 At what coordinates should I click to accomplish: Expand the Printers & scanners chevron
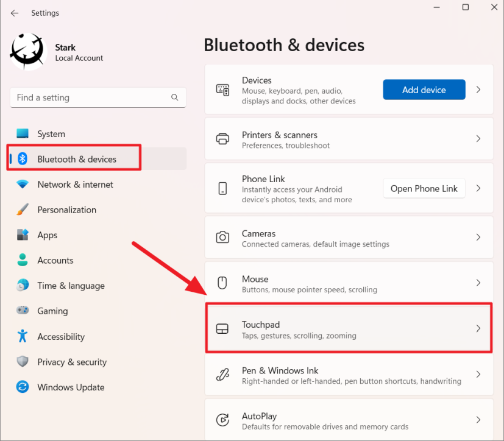478,139
